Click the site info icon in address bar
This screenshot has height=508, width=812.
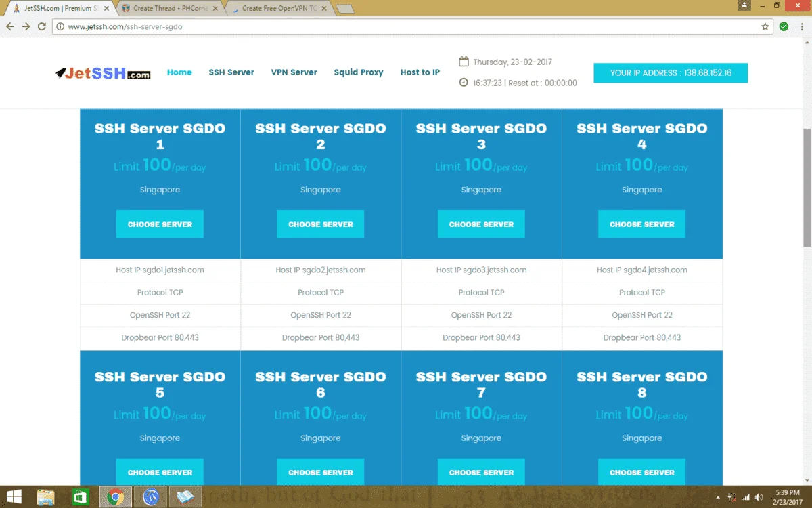pyautogui.click(x=60, y=27)
